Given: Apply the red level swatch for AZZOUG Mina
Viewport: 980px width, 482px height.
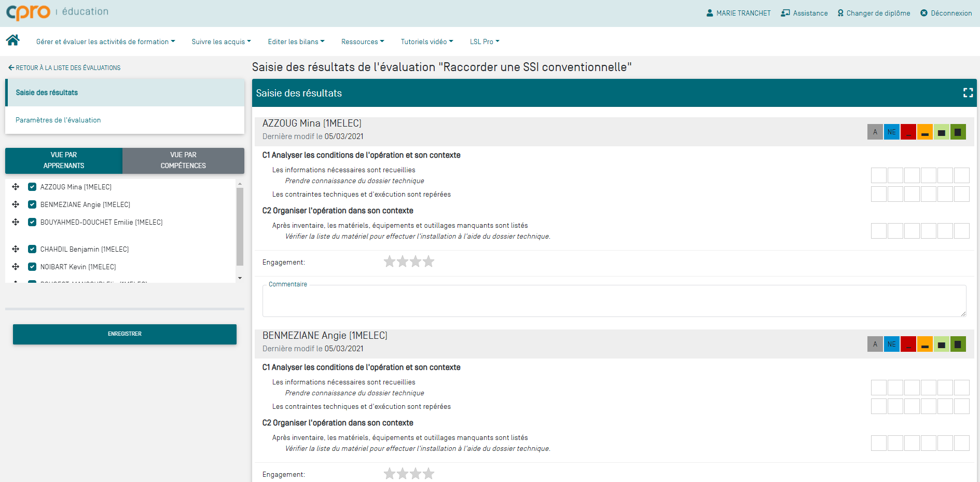Looking at the screenshot, I should click(908, 132).
